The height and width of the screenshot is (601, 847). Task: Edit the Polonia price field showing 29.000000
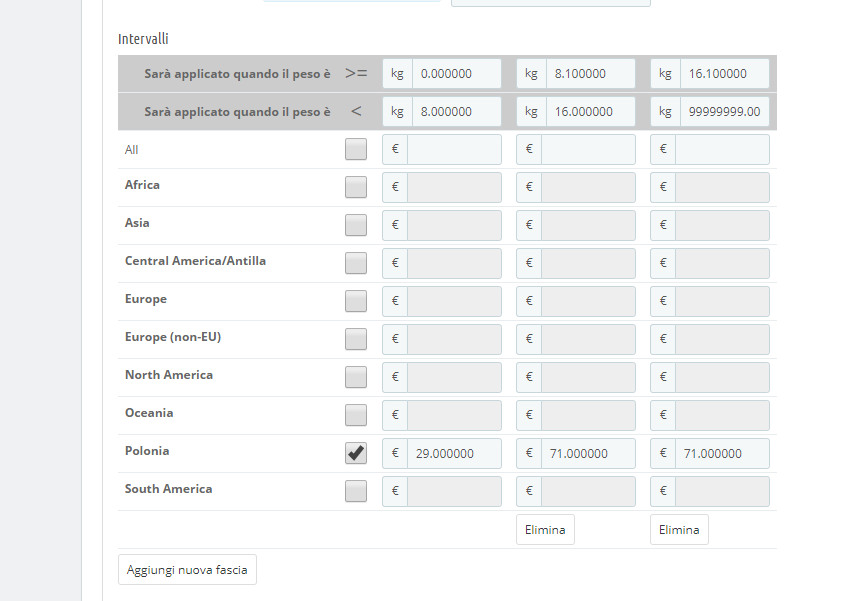[x=454, y=453]
